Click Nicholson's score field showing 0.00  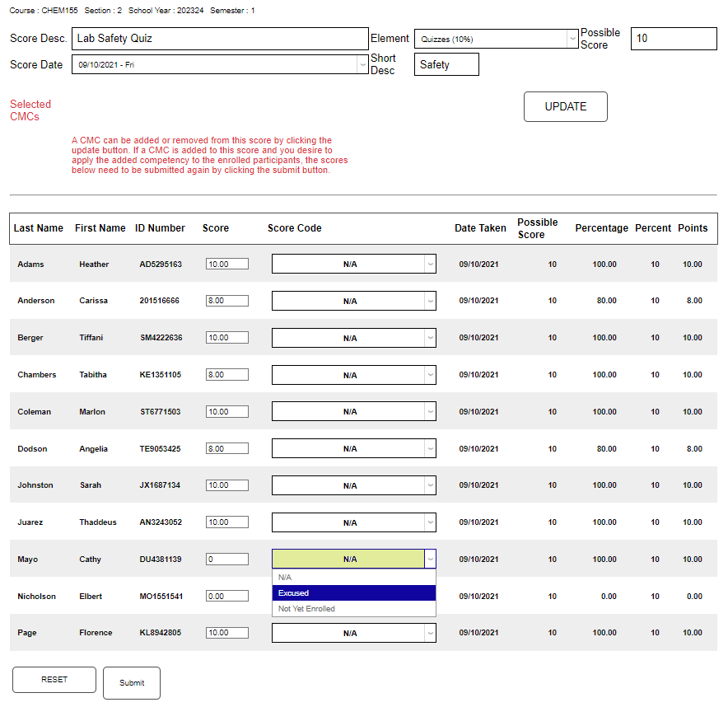[226, 596]
